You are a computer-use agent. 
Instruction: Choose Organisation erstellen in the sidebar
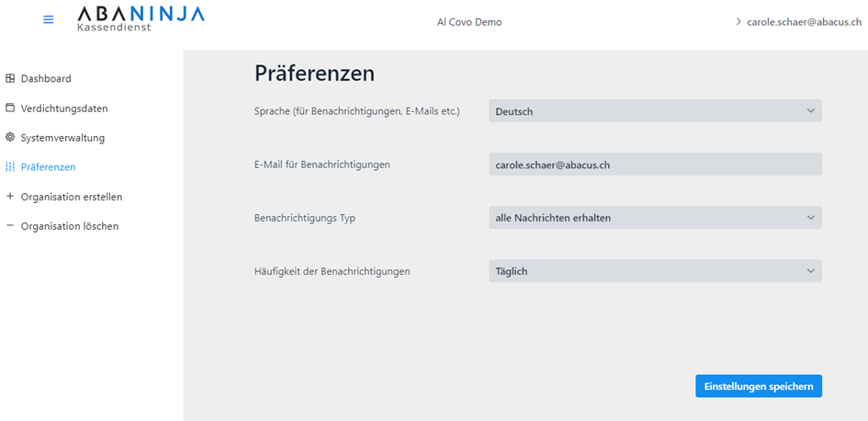[x=72, y=197]
